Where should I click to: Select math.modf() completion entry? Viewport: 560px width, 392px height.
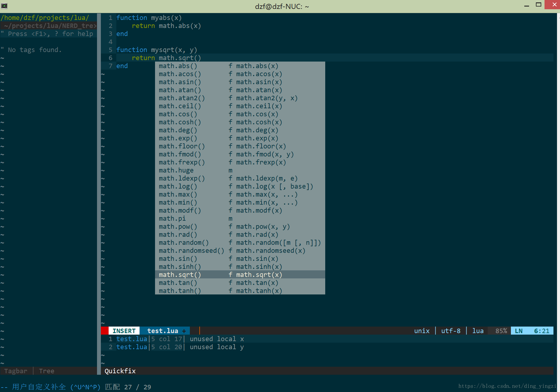click(240, 211)
